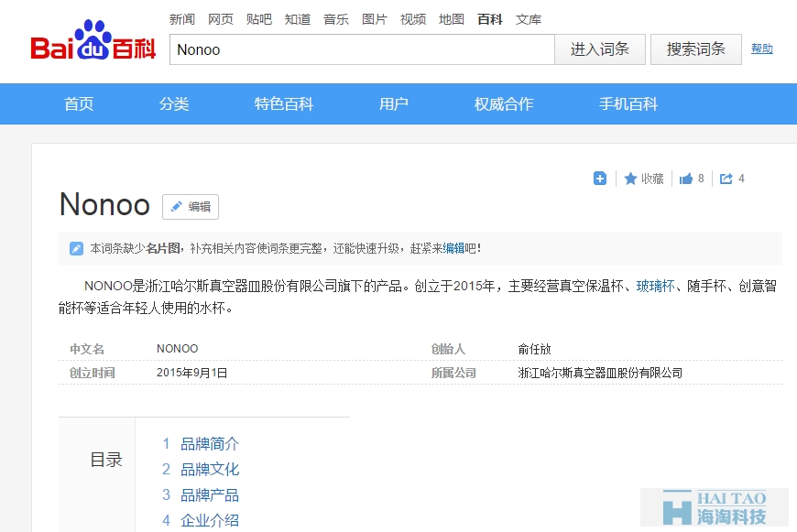Click the 目录 contents label

(x=106, y=460)
